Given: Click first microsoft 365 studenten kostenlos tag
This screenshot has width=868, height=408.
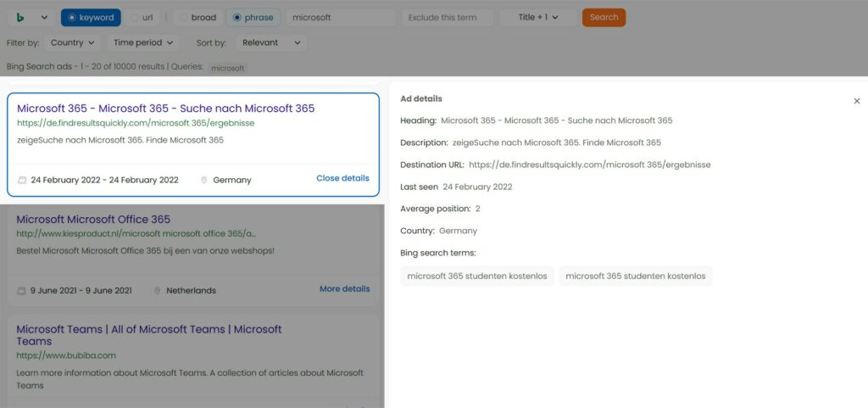Looking at the screenshot, I should click(477, 276).
